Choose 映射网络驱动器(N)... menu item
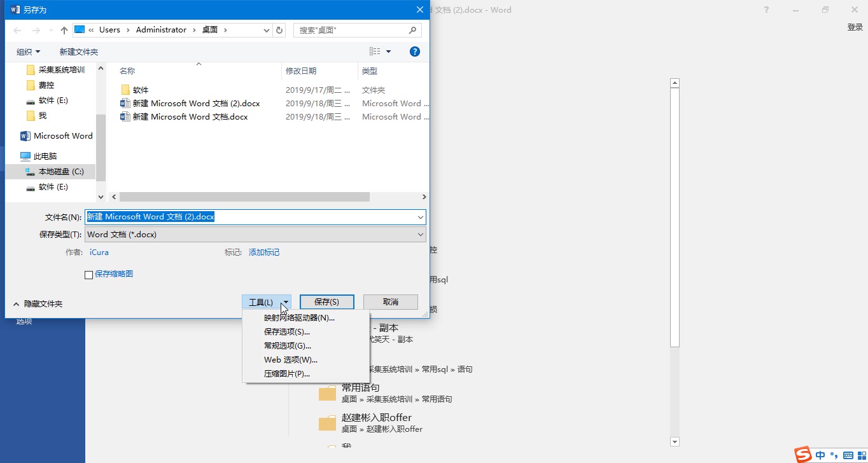Screen dimensions: 868x463 pyautogui.click(x=305, y=318)
